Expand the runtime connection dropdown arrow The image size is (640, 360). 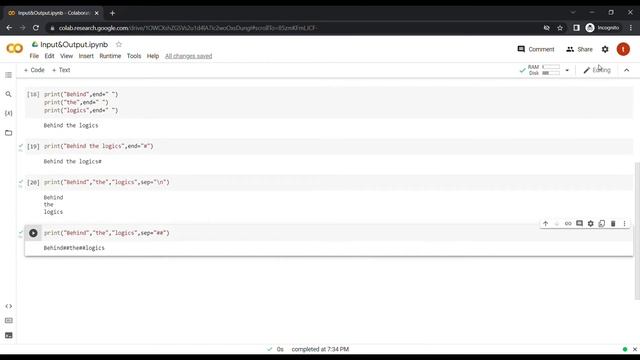(567, 70)
